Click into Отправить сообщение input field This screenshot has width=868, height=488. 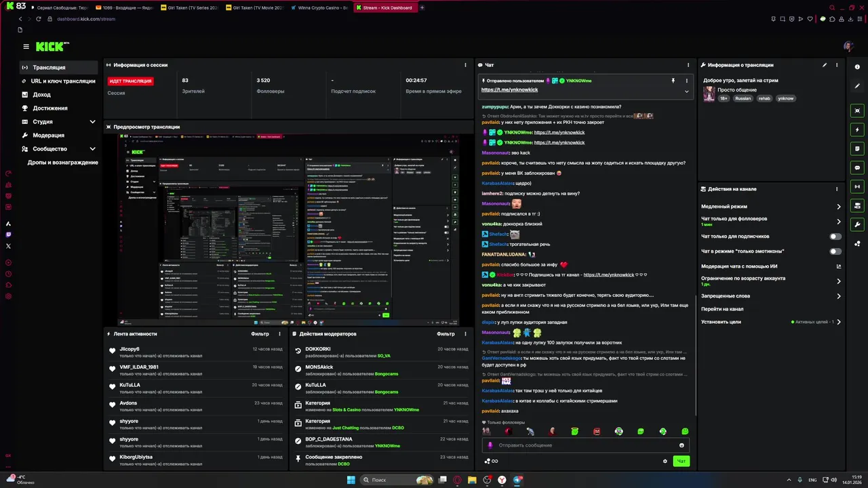(x=587, y=445)
